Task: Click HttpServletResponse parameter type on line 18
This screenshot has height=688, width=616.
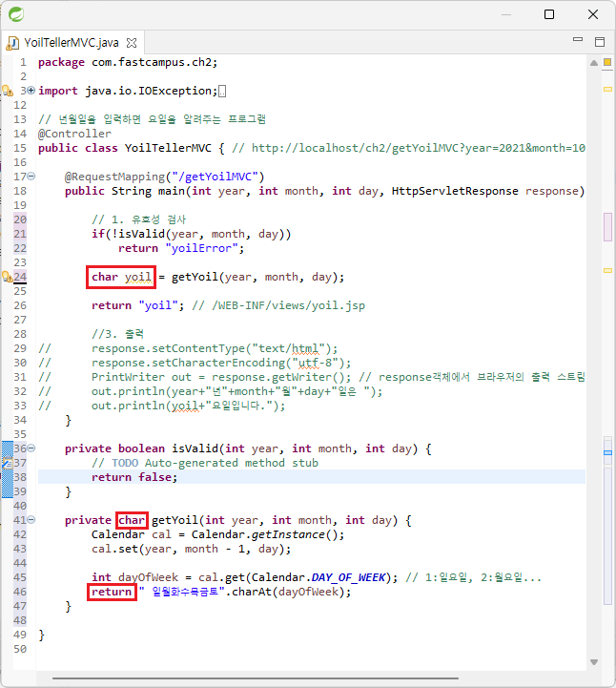Action: 455,191
